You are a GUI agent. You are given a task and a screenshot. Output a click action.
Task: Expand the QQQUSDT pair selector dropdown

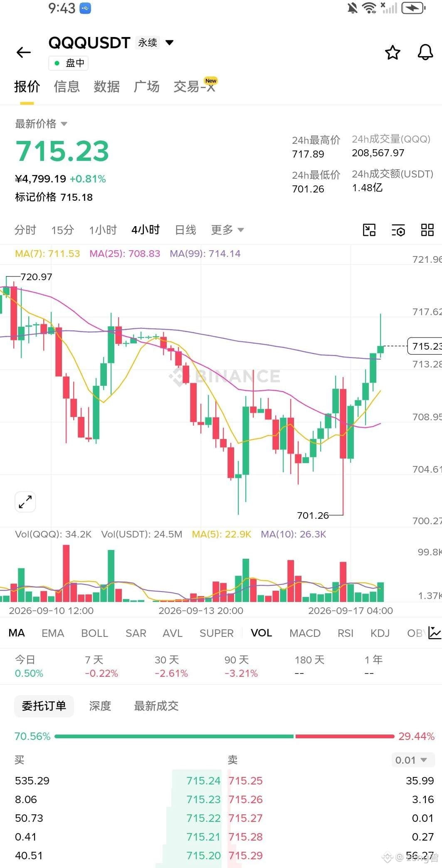pyautogui.click(x=169, y=42)
